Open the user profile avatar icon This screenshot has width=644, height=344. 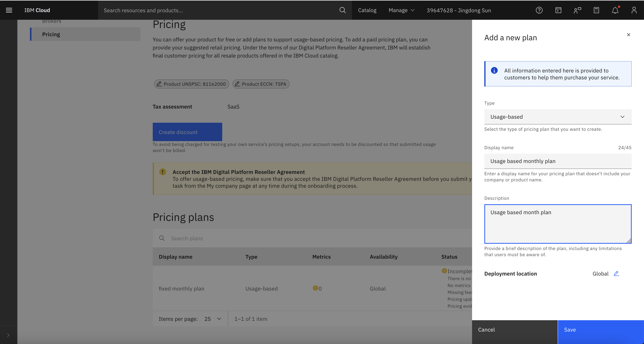[x=634, y=10]
